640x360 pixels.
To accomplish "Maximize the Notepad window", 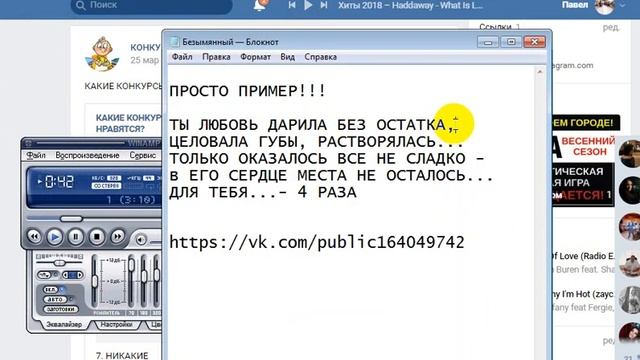I will click(511, 42).
